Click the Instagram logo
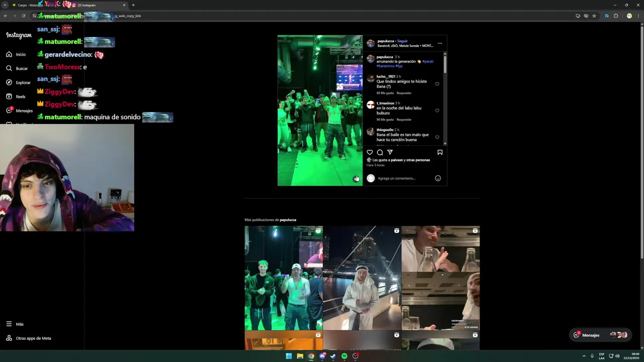644x362 pixels. pyautogui.click(x=19, y=35)
